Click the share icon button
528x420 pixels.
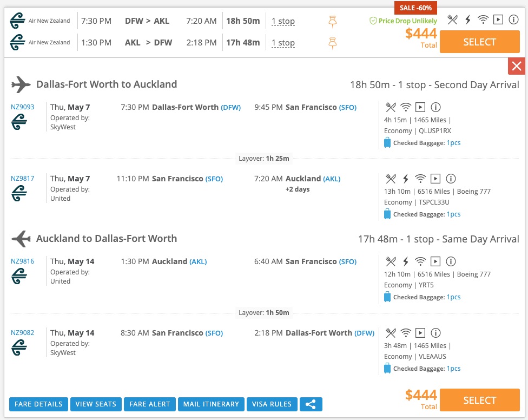(311, 404)
